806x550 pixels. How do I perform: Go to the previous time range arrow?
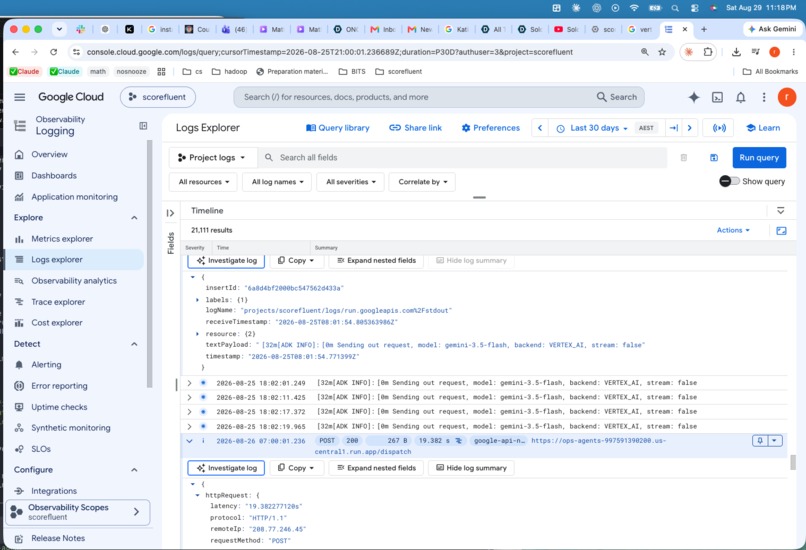pos(540,128)
